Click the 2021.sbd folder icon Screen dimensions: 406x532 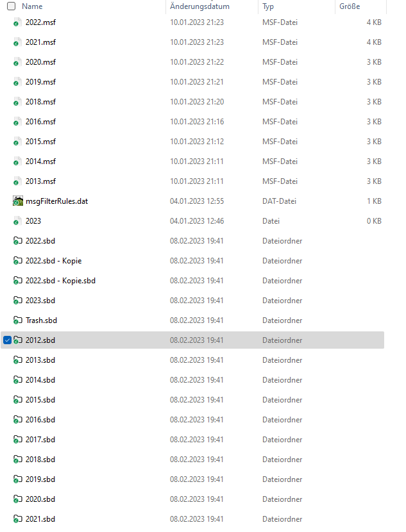pyautogui.click(x=18, y=519)
